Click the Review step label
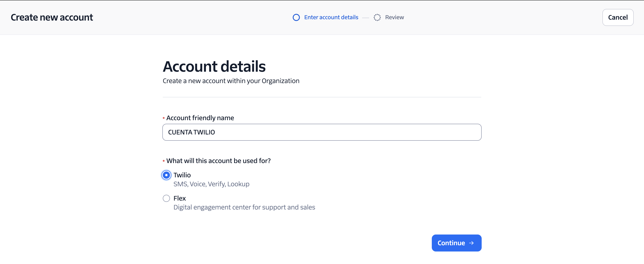Image resolution: width=644 pixels, height=264 pixels. click(x=394, y=17)
